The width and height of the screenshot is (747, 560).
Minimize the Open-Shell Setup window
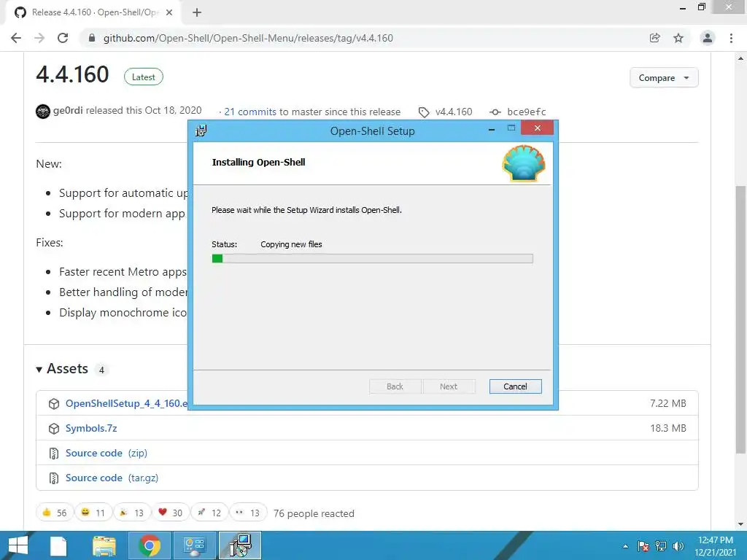pos(492,129)
